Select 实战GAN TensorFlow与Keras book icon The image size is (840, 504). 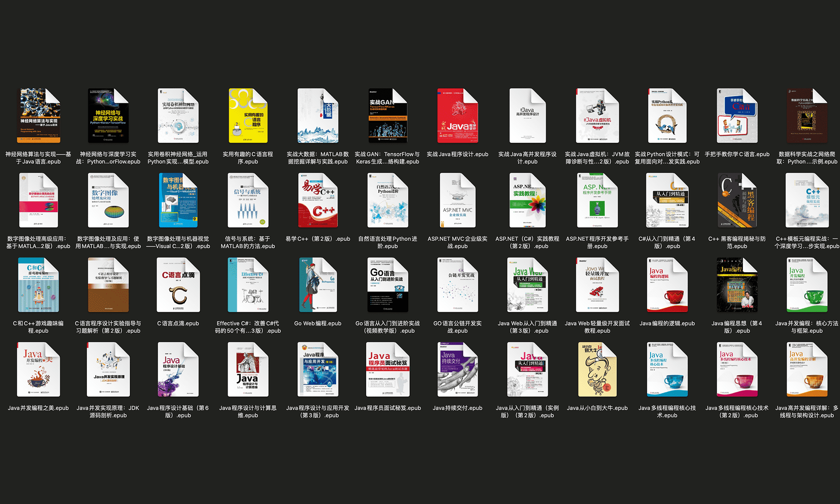tap(388, 115)
